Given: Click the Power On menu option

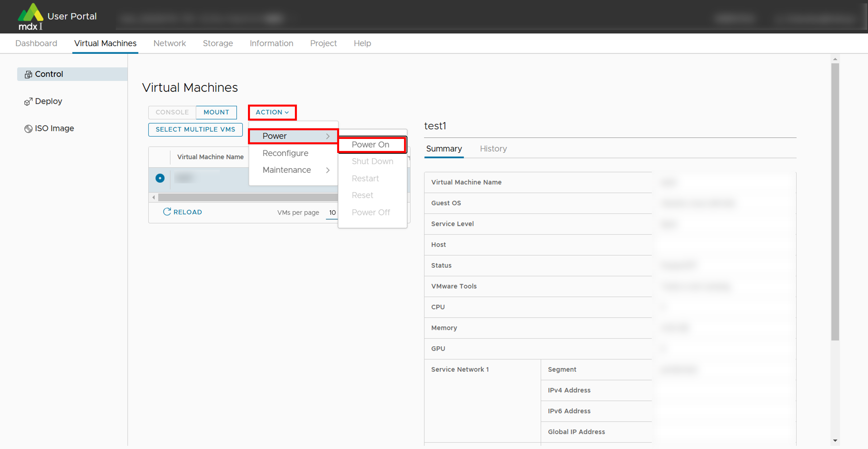Looking at the screenshot, I should (371, 144).
